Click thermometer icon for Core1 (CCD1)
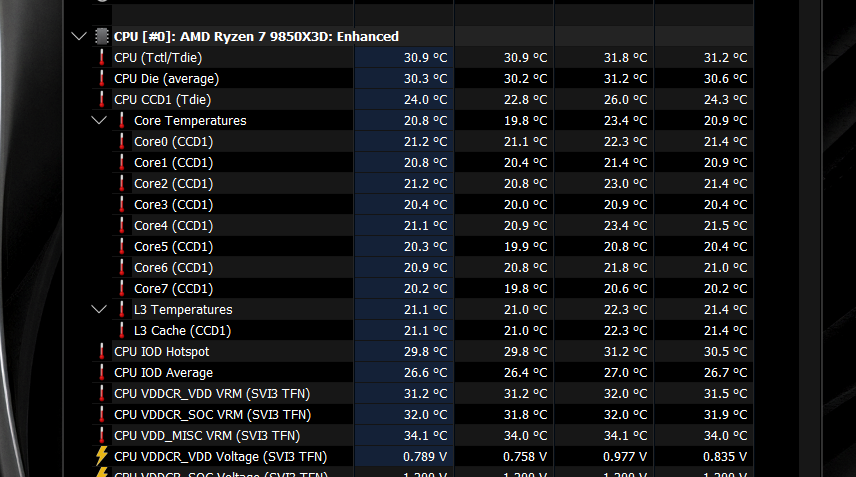The width and height of the screenshot is (856, 477). click(x=122, y=163)
